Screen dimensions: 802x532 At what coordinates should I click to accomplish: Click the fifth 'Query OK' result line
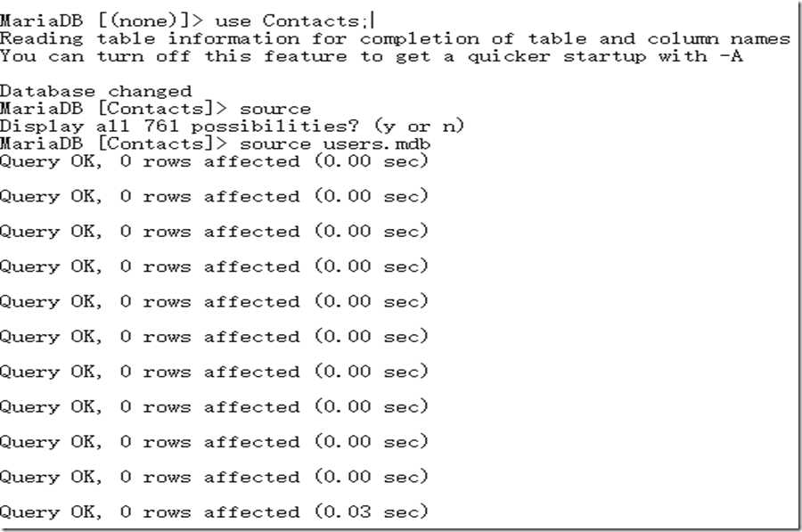(214, 302)
